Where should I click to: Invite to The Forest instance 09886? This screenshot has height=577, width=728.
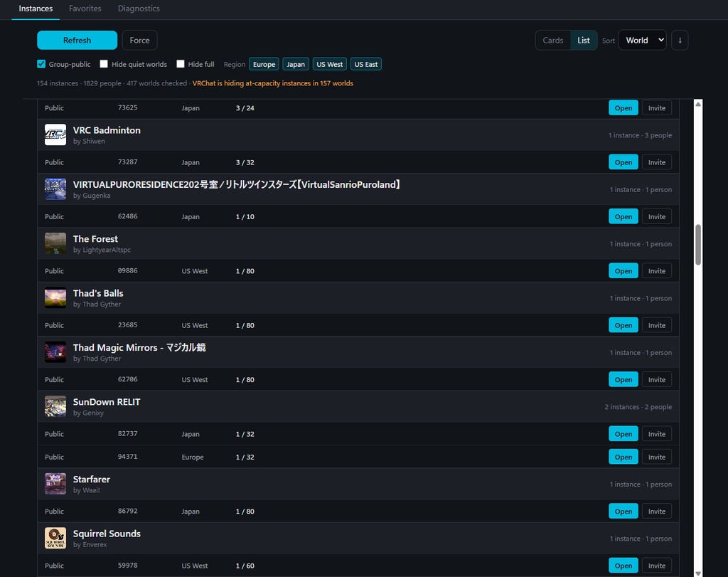[657, 271]
